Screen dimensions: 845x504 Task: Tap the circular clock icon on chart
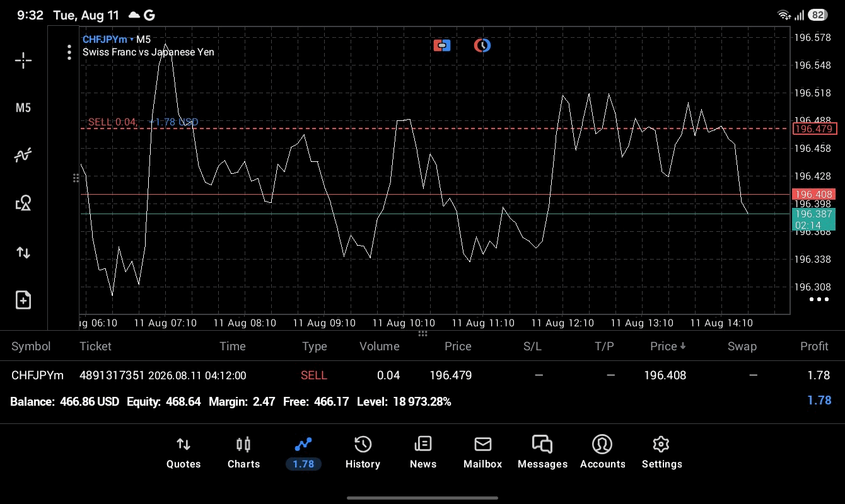[482, 45]
